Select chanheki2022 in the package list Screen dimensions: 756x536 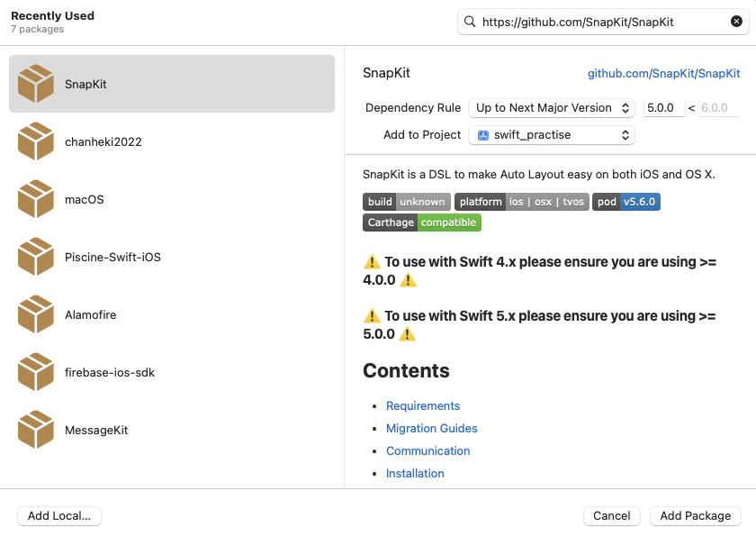pyautogui.click(x=172, y=141)
